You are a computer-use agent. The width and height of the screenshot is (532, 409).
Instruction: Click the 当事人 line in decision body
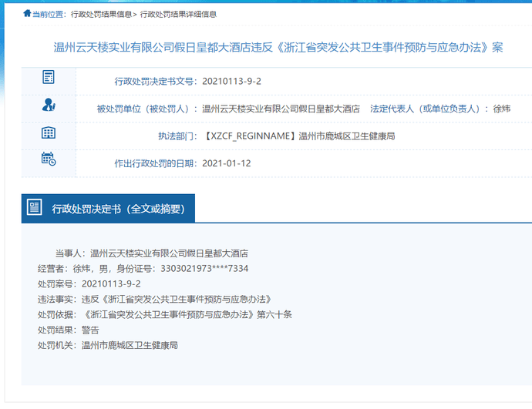(x=152, y=253)
